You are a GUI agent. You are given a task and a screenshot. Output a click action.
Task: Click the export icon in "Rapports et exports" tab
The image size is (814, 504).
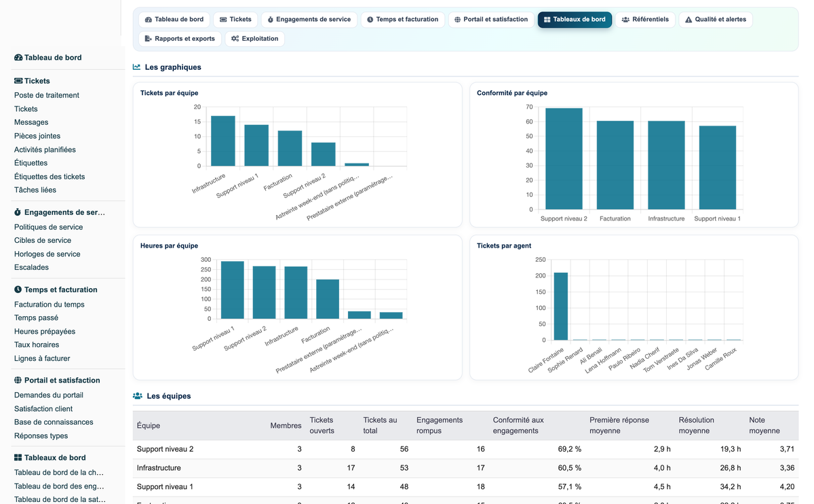149,39
